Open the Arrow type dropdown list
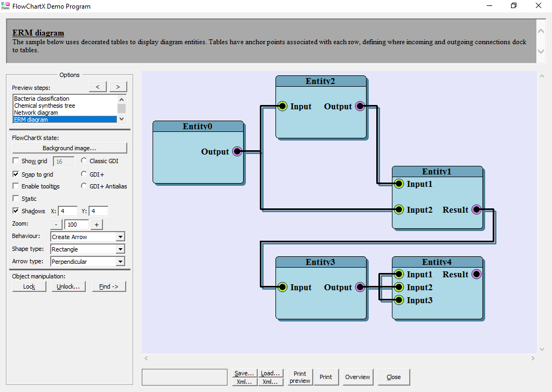Viewport: 552px width, 392px height. tap(120, 262)
